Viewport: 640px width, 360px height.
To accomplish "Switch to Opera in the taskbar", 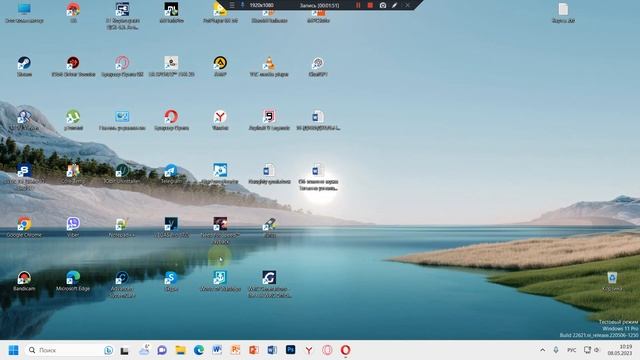I will [345, 350].
